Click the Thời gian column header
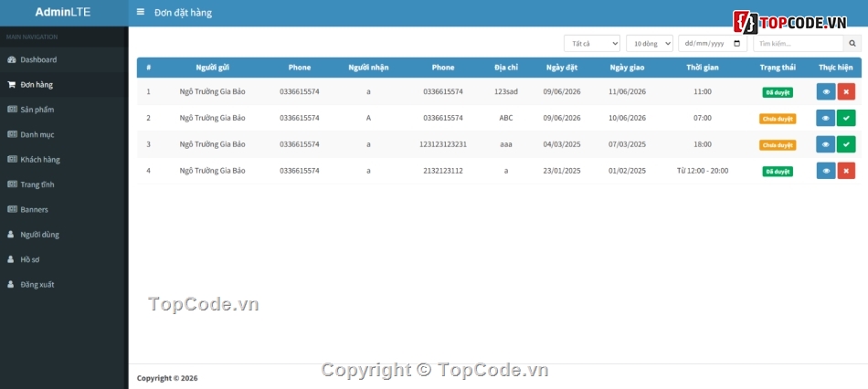Screen dimensions: 868x389 pyautogui.click(x=703, y=68)
